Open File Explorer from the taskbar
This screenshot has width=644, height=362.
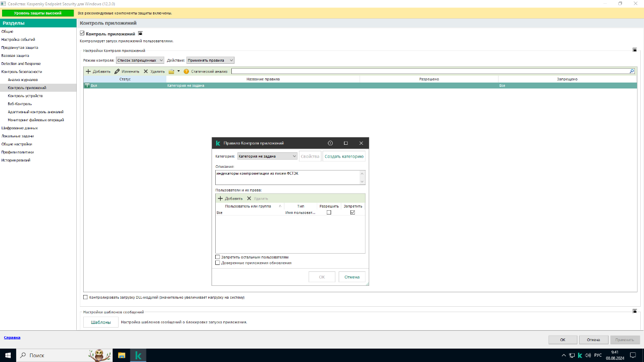click(122, 355)
